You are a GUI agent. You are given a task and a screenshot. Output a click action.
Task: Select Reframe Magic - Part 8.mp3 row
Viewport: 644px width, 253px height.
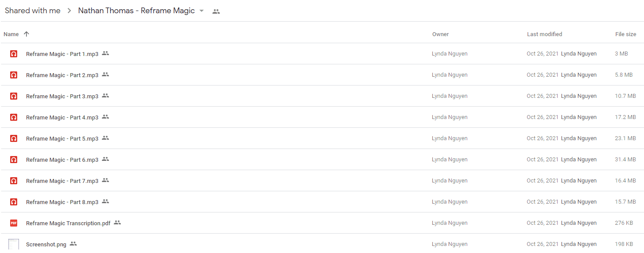[x=322, y=202]
